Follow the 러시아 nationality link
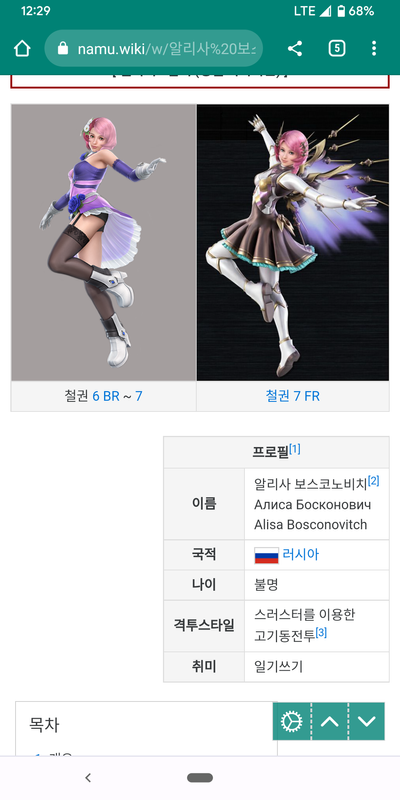The width and height of the screenshot is (400, 800). (x=301, y=555)
